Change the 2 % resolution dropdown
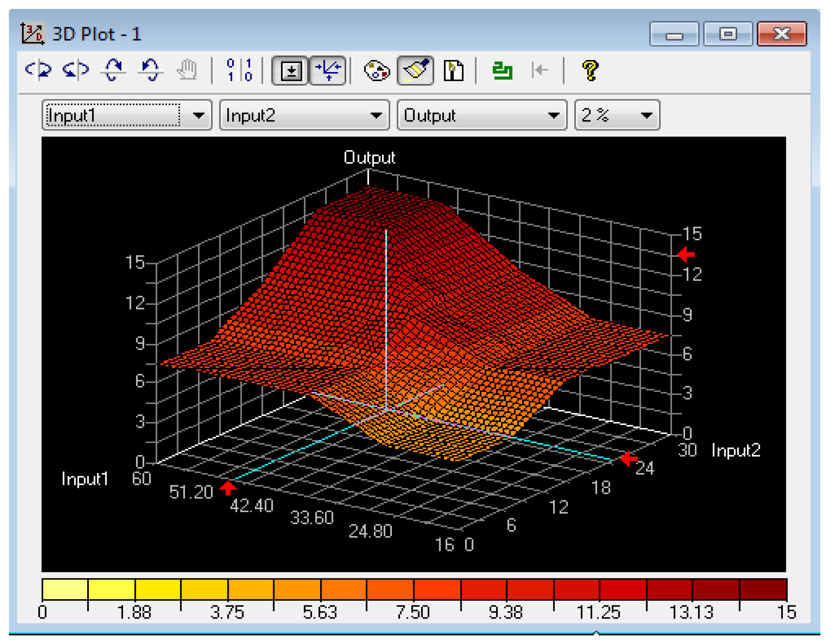The height and width of the screenshot is (644, 829). pos(617,115)
